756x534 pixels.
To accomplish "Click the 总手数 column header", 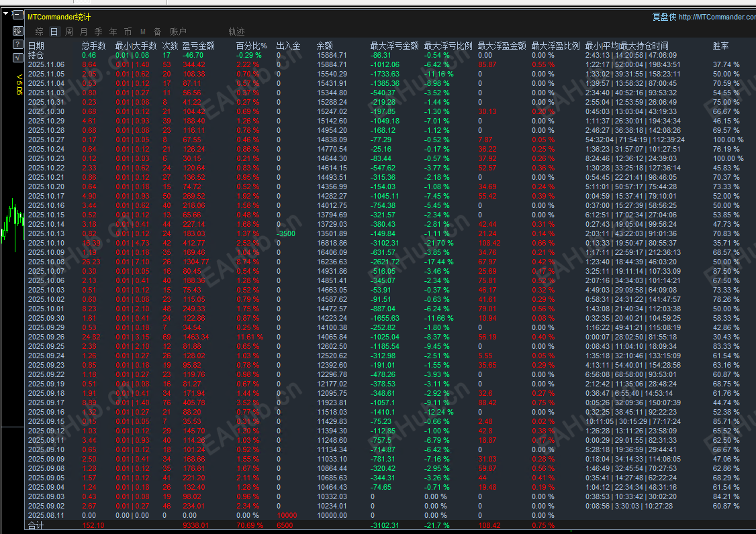I will 93,46.
